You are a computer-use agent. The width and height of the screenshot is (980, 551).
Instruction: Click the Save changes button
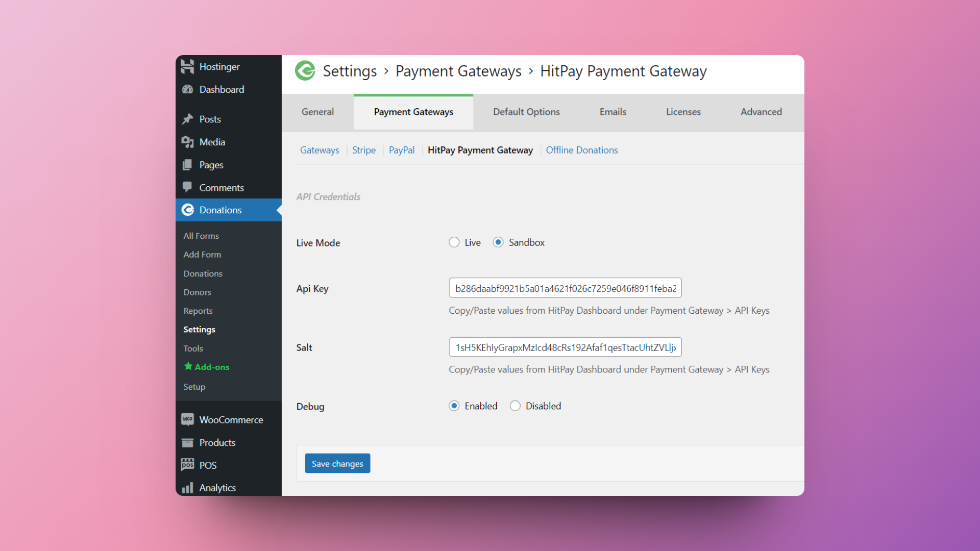click(337, 463)
